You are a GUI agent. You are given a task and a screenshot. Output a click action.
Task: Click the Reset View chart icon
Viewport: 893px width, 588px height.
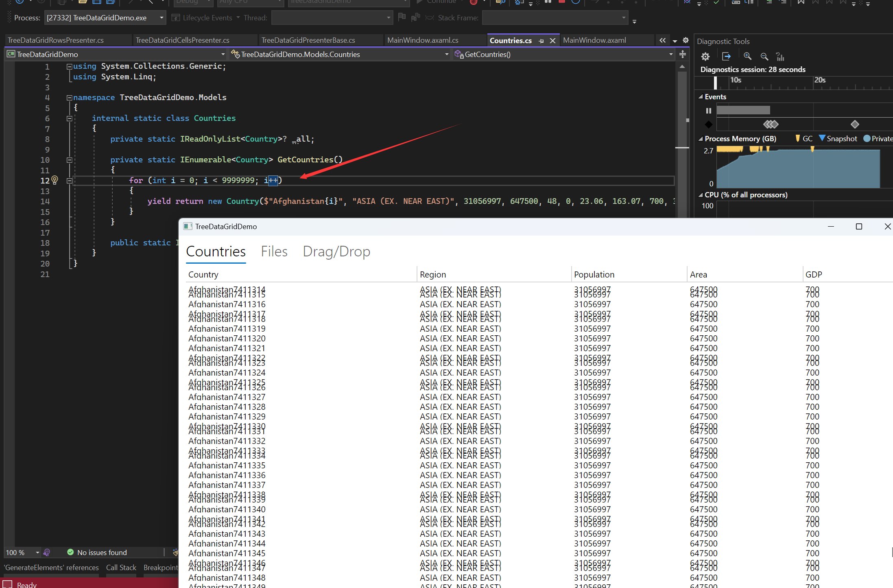tap(780, 57)
